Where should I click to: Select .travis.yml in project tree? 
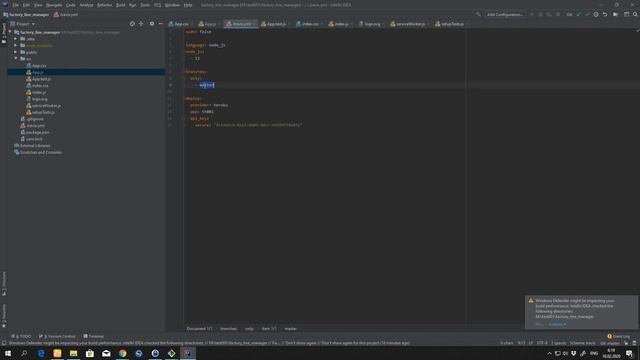point(33,126)
